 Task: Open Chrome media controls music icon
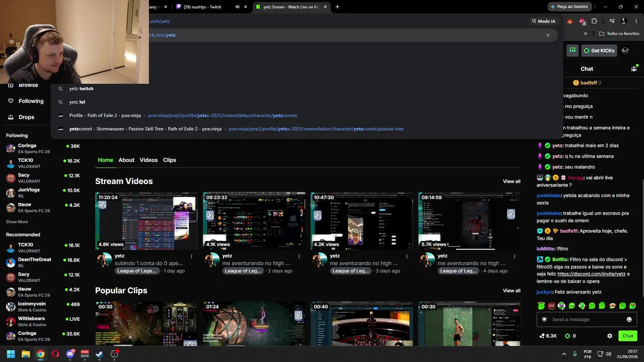pyautogui.click(x=612, y=21)
